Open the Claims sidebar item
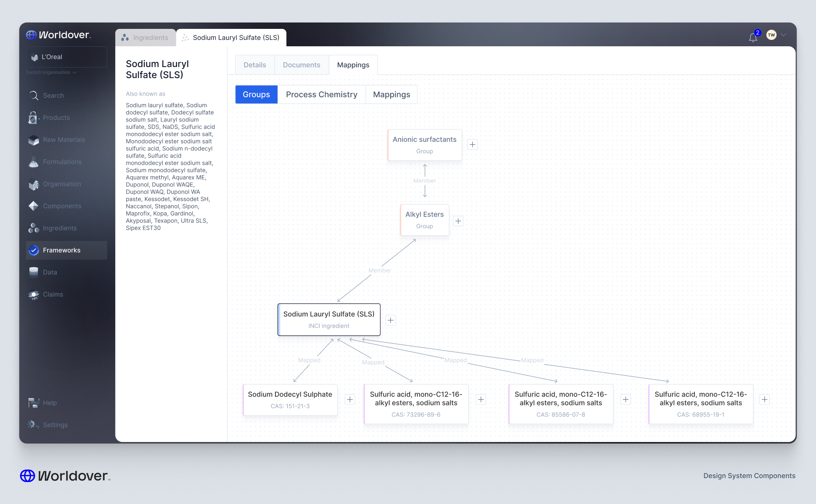Viewport: 816px width, 504px height. 53,294
